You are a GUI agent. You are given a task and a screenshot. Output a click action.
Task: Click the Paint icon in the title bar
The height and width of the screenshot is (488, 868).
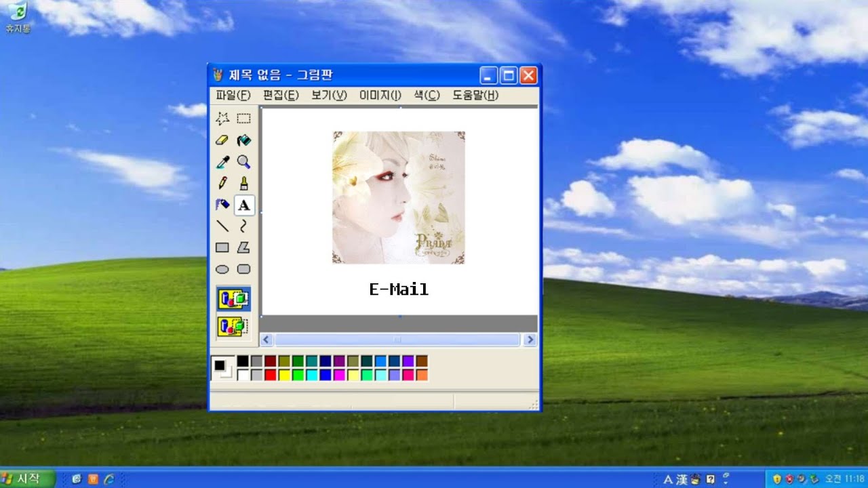[x=218, y=75]
